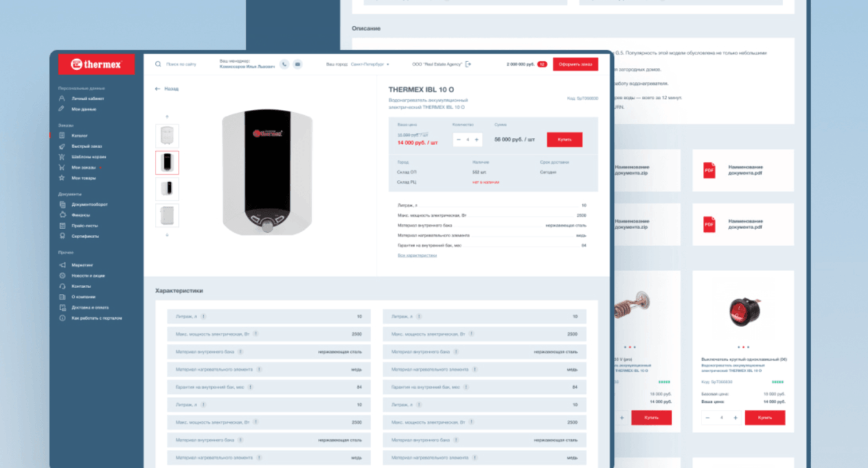Click the Каталог sidebar icon
The height and width of the screenshot is (468, 868).
(x=62, y=135)
